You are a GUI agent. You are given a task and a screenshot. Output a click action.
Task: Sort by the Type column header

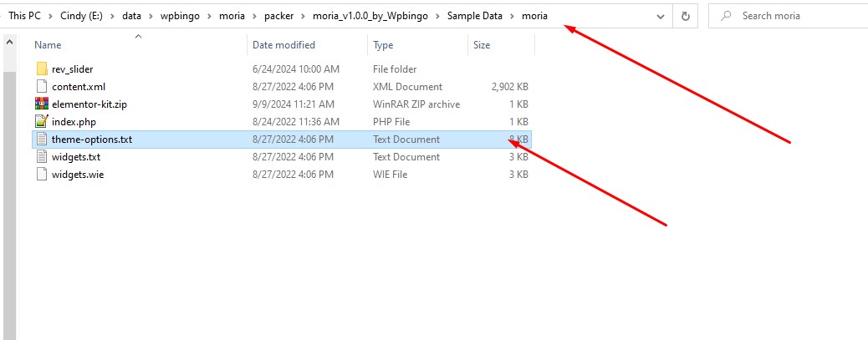[383, 45]
